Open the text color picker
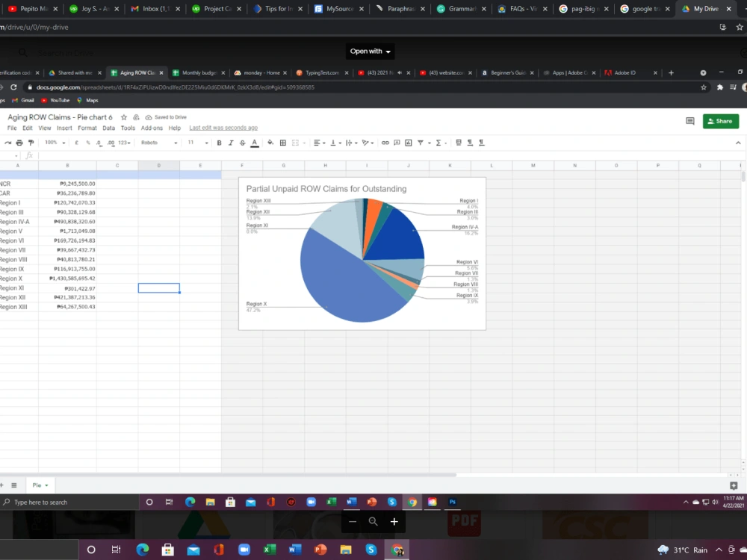 (255, 143)
